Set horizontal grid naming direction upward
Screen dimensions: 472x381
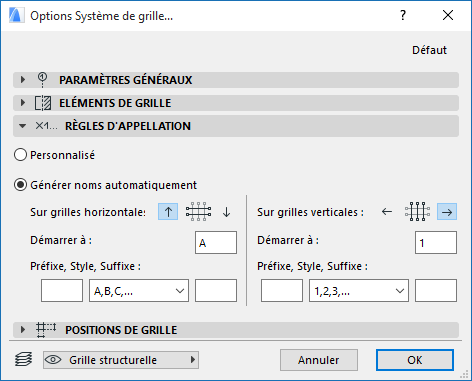168,212
